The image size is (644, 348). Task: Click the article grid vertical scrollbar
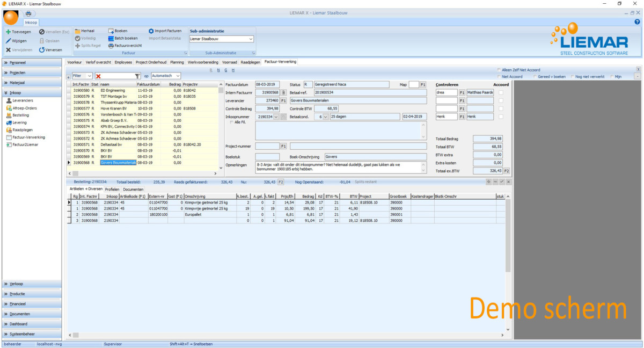pyautogui.click(x=508, y=264)
